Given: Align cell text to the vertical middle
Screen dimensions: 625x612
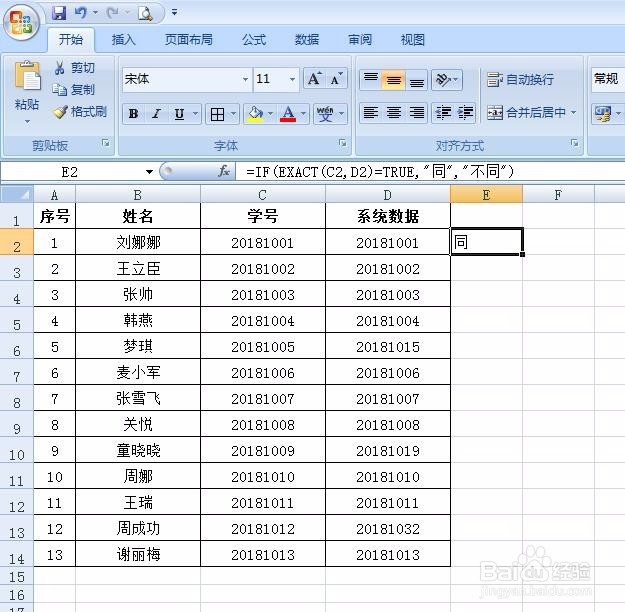Looking at the screenshot, I should (x=394, y=80).
